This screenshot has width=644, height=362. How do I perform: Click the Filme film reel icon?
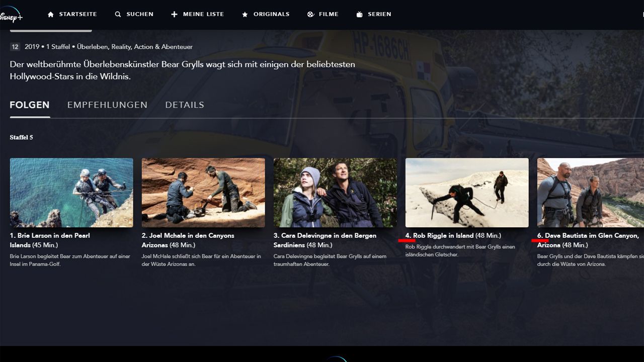[x=310, y=15]
